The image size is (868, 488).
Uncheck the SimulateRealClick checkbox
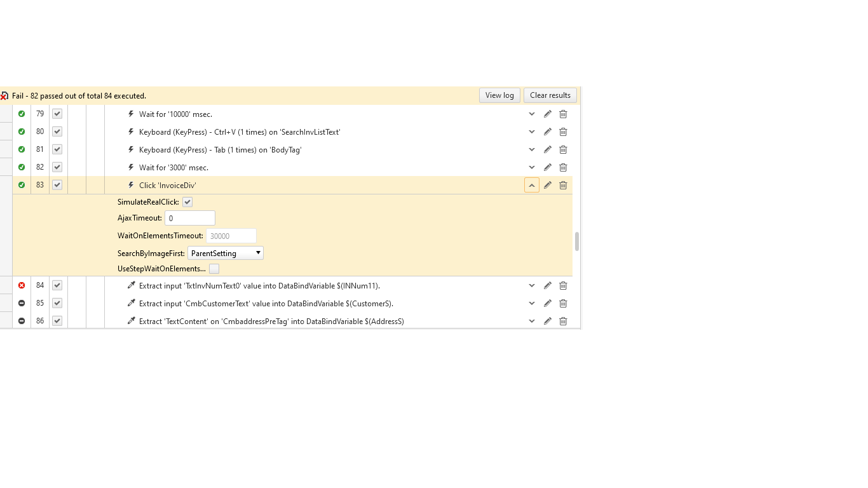tap(187, 202)
